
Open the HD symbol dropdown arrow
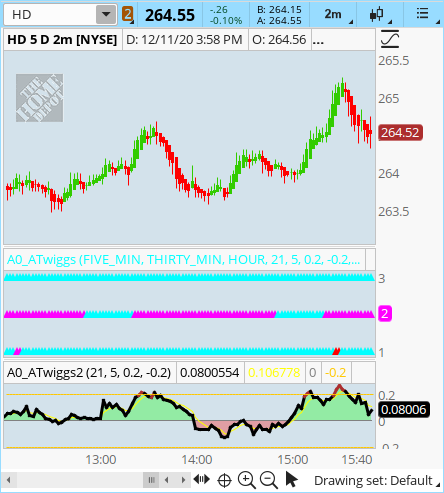[x=106, y=14]
